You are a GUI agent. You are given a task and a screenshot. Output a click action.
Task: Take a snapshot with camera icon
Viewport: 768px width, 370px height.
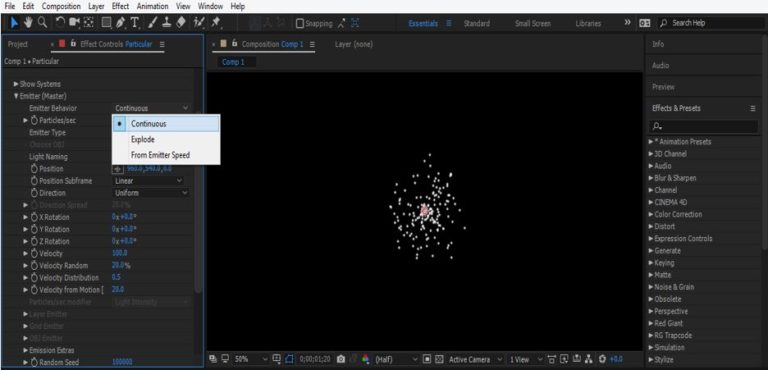pos(341,359)
